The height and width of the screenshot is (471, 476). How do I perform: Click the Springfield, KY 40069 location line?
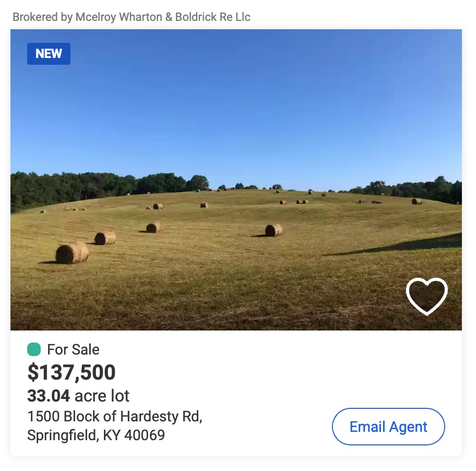tap(96, 434)
